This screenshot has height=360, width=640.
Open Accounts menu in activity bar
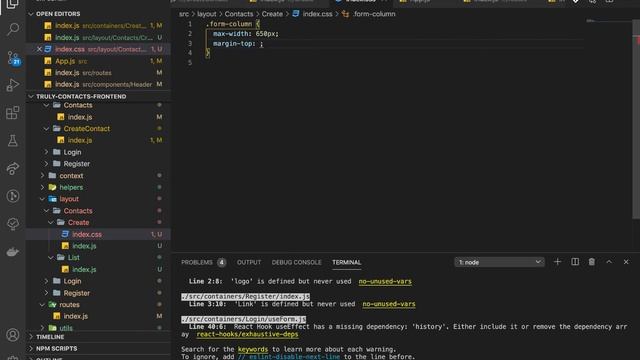tap(13, 335)
